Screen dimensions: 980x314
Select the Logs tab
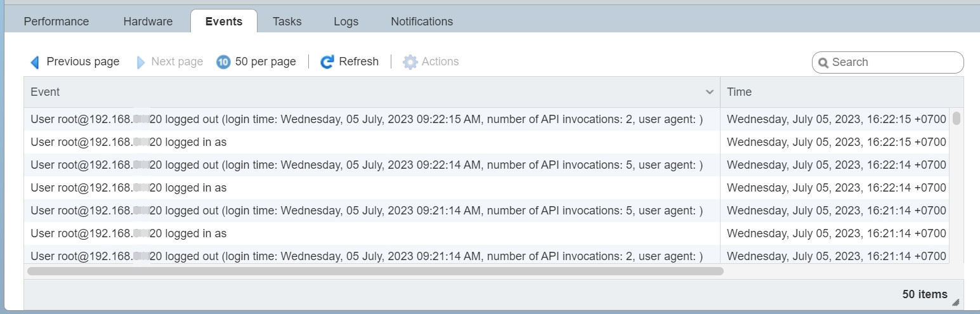click(346, 22)
